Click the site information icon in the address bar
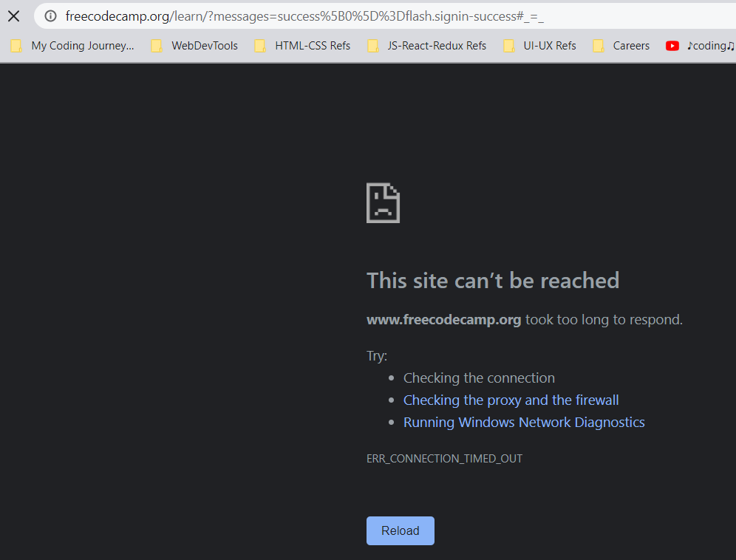 tap(49, 15)
